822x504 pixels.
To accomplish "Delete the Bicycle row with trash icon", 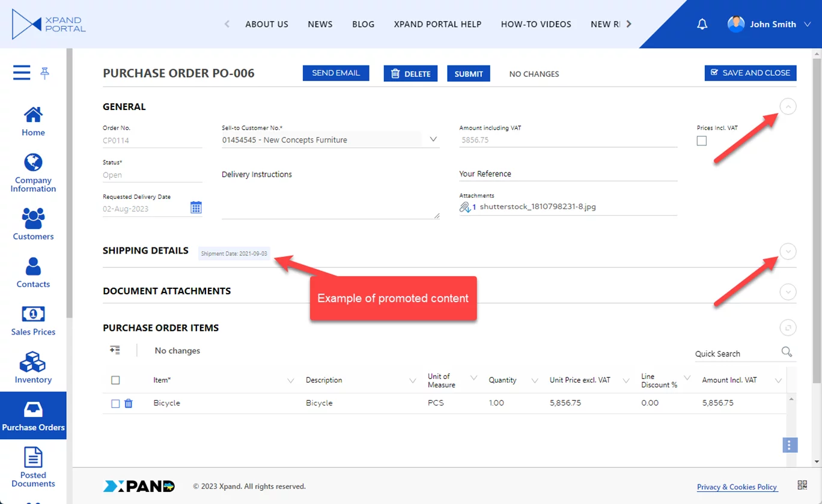I will (129, 404).
